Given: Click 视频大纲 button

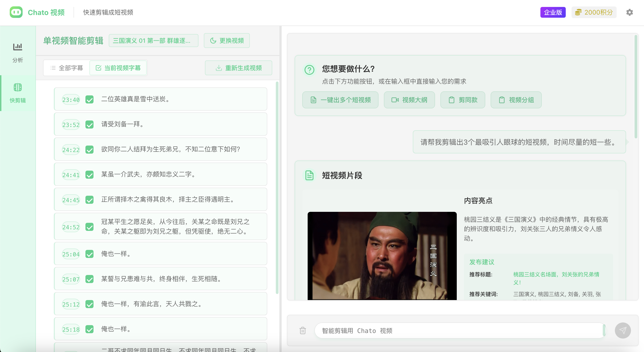Looking at the screenshot, I should (x=409, y=100).
